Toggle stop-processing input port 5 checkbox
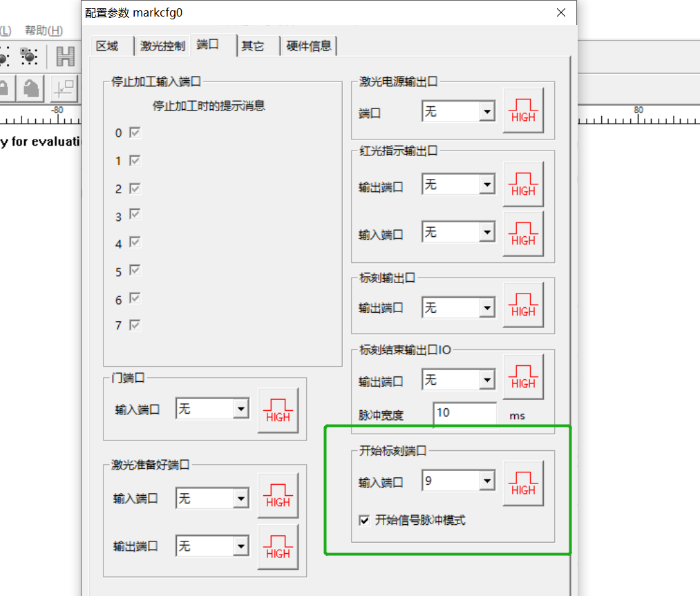 (x=135, y=270)
